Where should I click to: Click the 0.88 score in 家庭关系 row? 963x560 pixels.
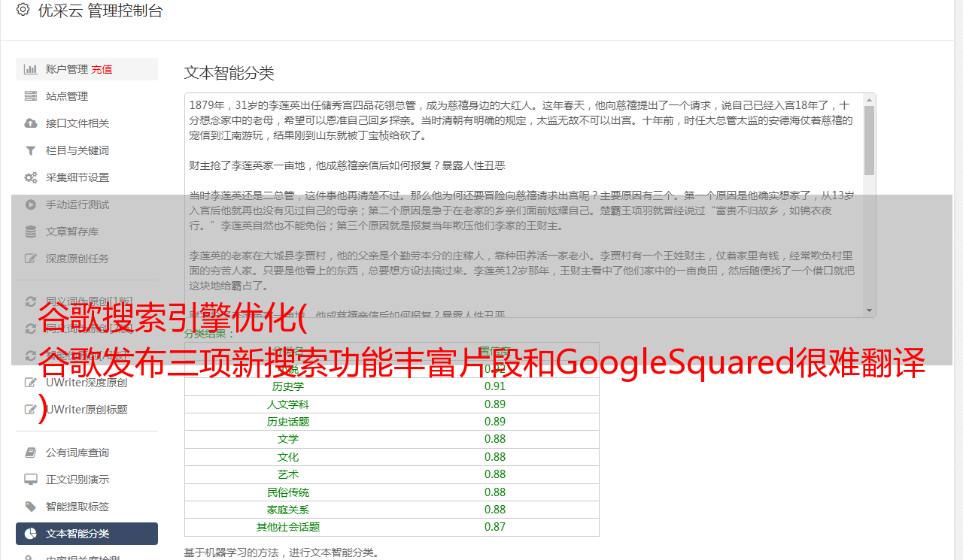click(x=495, y=510)
